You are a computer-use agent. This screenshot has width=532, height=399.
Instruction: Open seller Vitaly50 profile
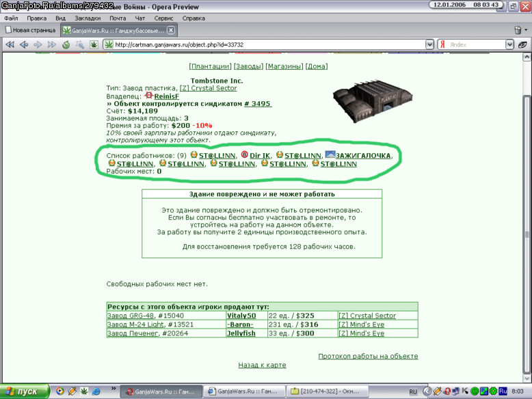[241, 316]
